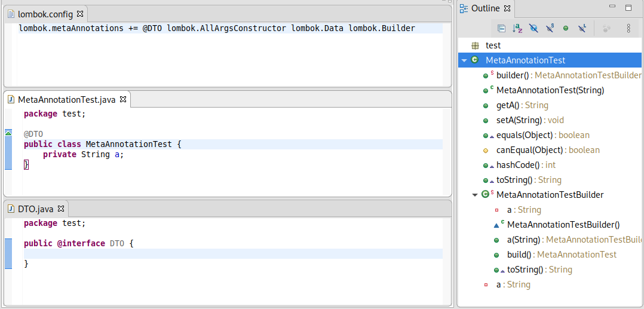Select MetaAnnotationTest class in Outline
This screenshot has height=309, width=644.
pos(525,60)
